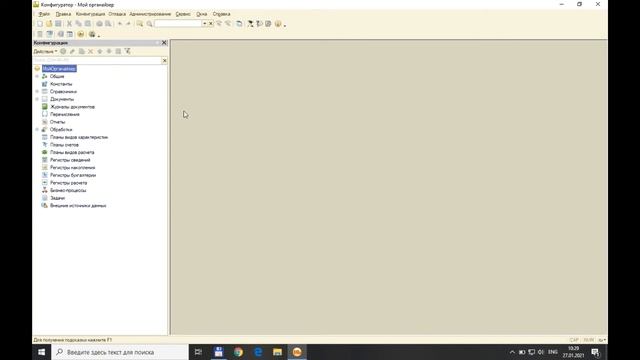Select Отчеты in the tree

[58, 122]
